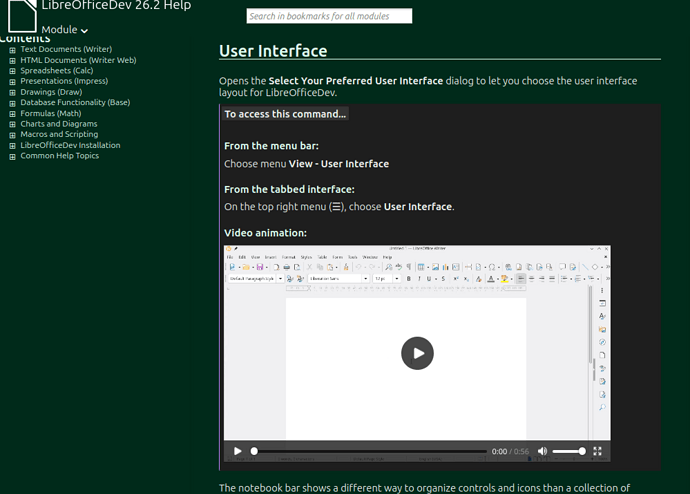690x494 pixels.
Task: Open the Database Functionality (Base) label
Action: (x=75, y=102)
